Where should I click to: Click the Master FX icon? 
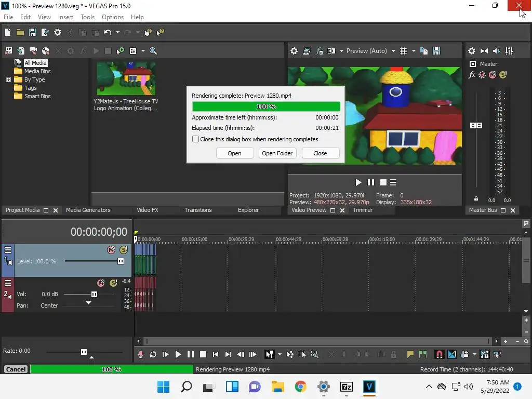(472, 75)
